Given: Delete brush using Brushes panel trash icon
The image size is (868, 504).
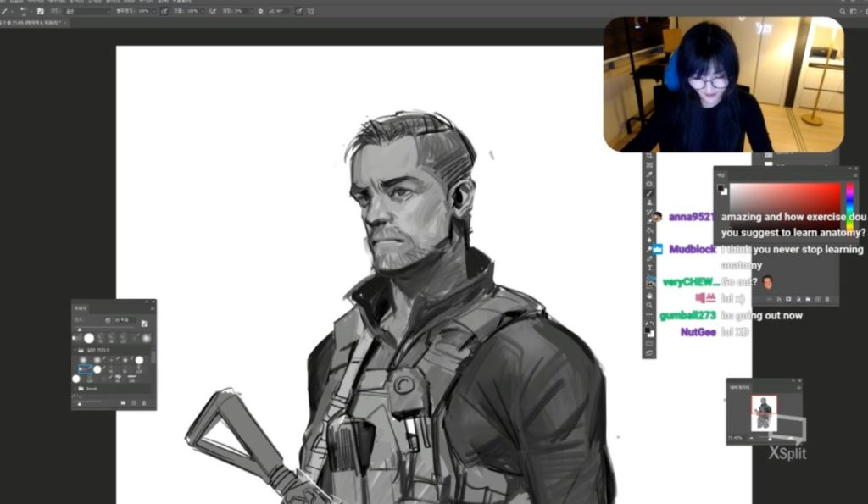Looking at the screenshot, I should coord(145,403).
